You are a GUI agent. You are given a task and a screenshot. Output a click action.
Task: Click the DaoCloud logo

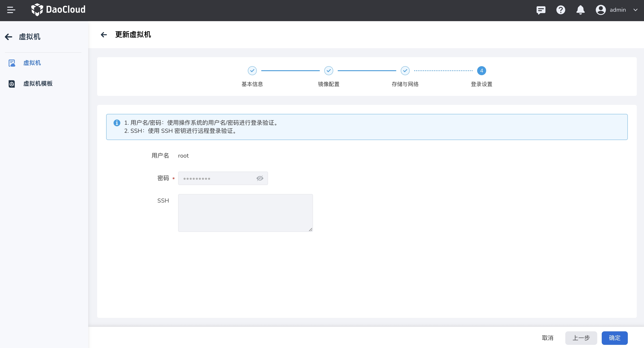pos(58,10)
